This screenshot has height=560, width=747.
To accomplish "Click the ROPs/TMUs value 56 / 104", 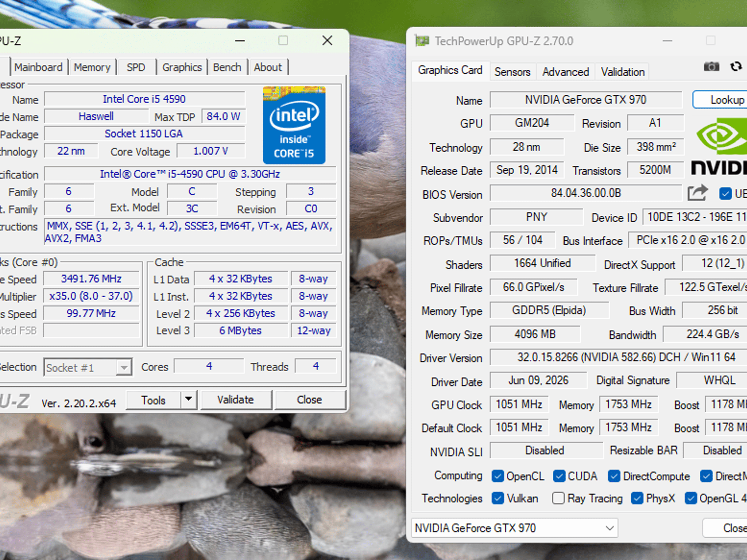I will point(523,240).
